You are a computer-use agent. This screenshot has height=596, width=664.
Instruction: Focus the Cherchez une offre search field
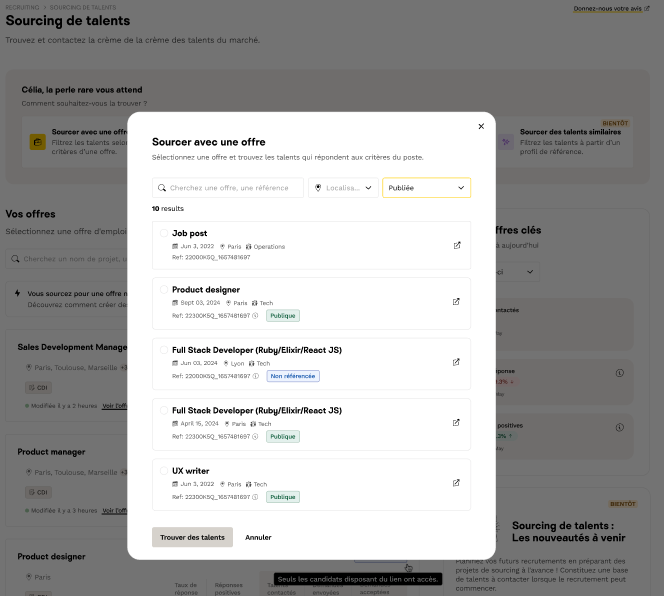[235, 188]
